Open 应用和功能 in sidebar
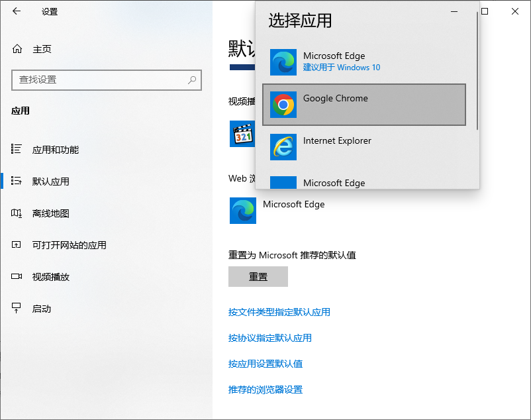Screen dimensions: 531x420 pyautogui.click(x=55, y=150)
